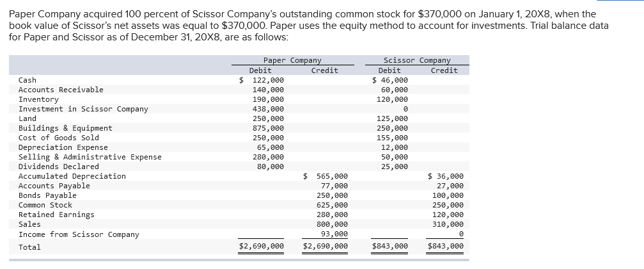Click the 'Bonds Payable' label
Screen dimensions: 644x269
tap(47, 195)
